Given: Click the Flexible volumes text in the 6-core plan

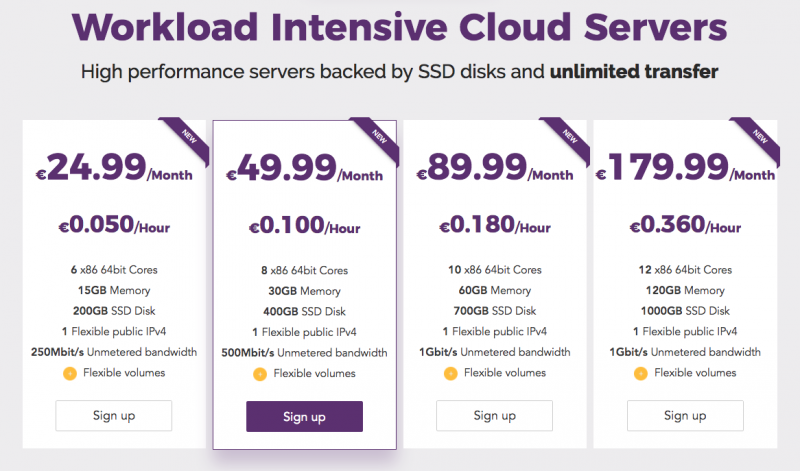Looking at the screenshot, I should point(124,373).
